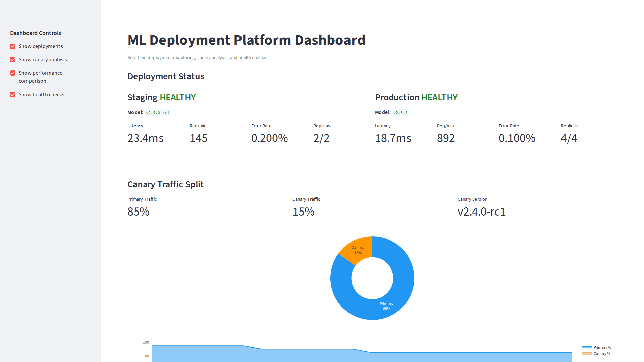644x362 pixels.
Task: Click the Primary Traffic 85% value
Action: pyautogui.click(x=138, y=212)
